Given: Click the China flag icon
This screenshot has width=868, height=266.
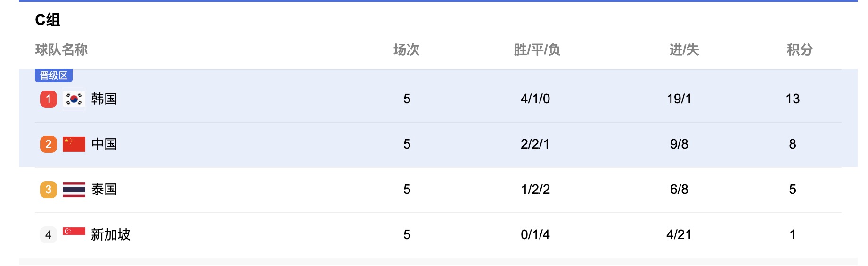Looking at the screenshot, I should point(74,144).
